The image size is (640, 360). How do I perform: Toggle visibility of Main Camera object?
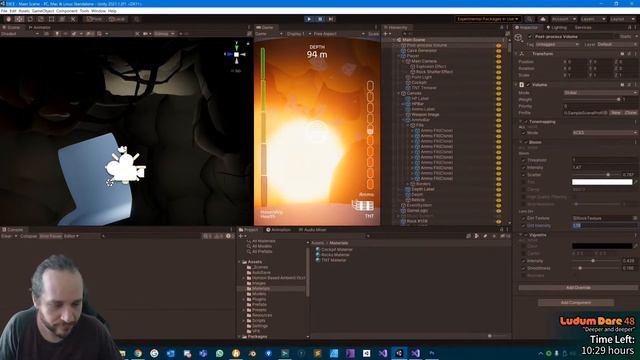tap(498, 61)
